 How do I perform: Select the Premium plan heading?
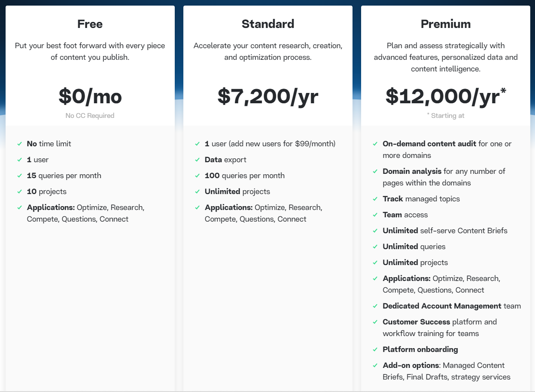coord(445,24)
